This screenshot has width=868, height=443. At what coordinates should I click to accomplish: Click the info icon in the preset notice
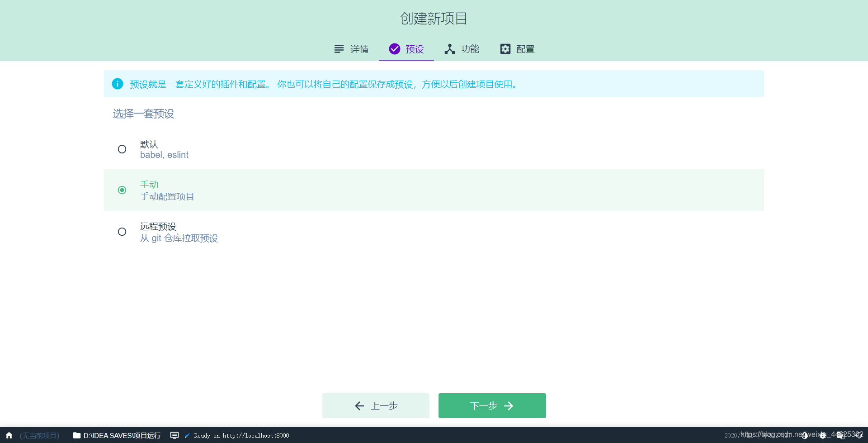coord(118,84)
